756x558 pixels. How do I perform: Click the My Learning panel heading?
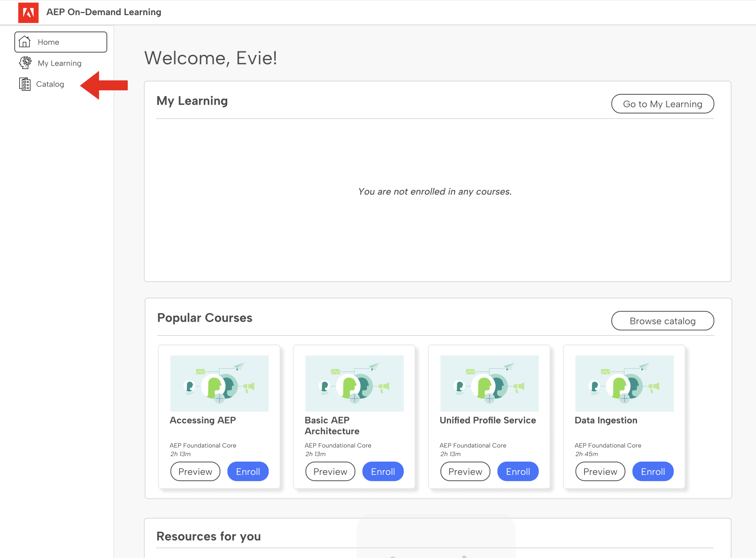pyautogui.click(x=192, y=101)
